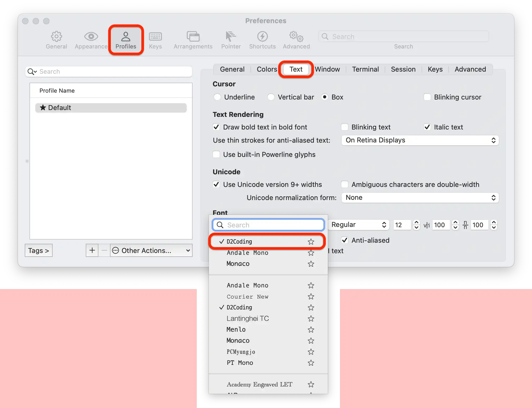
Task: Click the font size 12 field
Action: tap(402, 225)
